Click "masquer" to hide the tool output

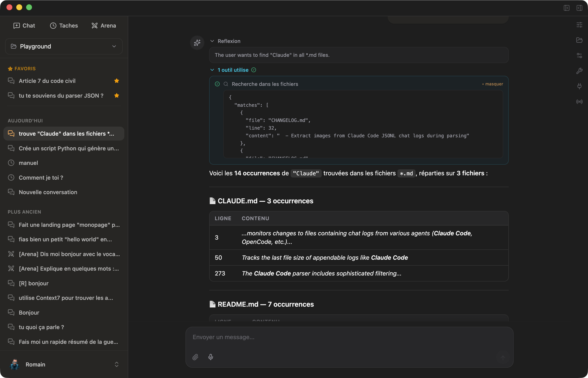tap(494, 84)
